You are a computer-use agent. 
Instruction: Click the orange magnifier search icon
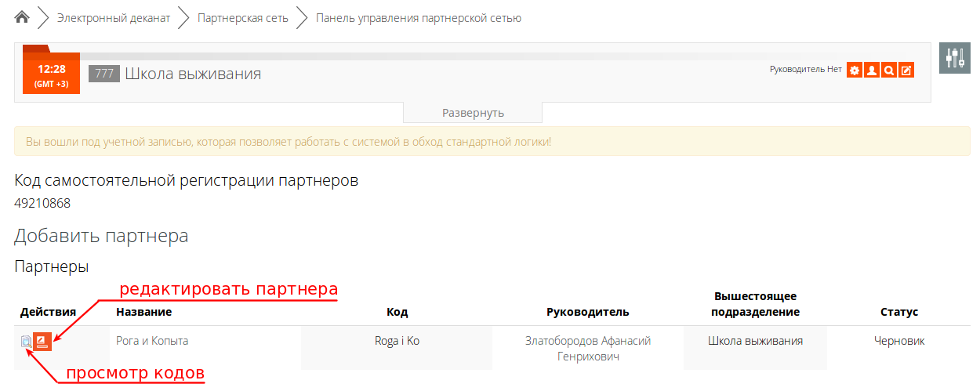(888, 71)
